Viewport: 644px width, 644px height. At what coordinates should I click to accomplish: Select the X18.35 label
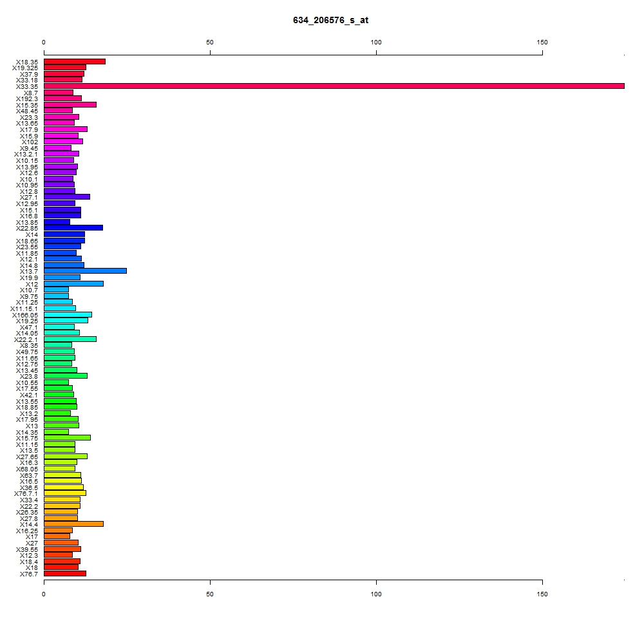point(26,62)
